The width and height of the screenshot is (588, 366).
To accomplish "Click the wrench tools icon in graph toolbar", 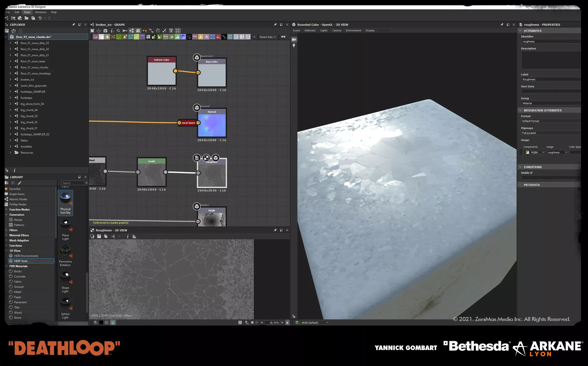I will [164, 31].
